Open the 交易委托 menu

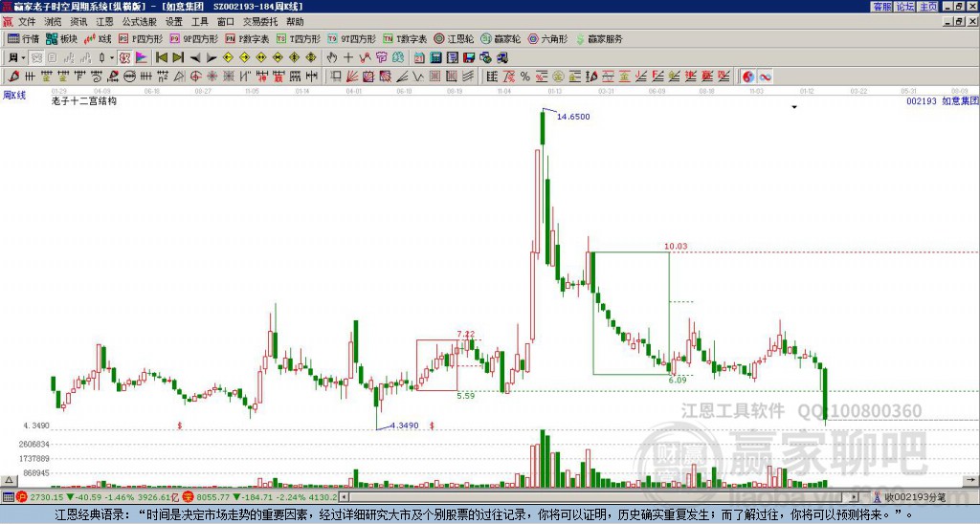coord(260,22)
